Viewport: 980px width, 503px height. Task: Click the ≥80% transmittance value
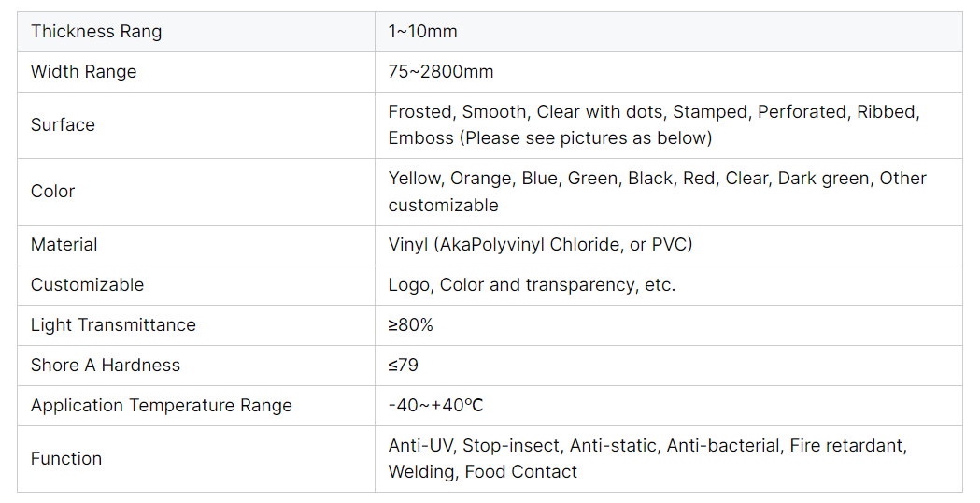411,325
